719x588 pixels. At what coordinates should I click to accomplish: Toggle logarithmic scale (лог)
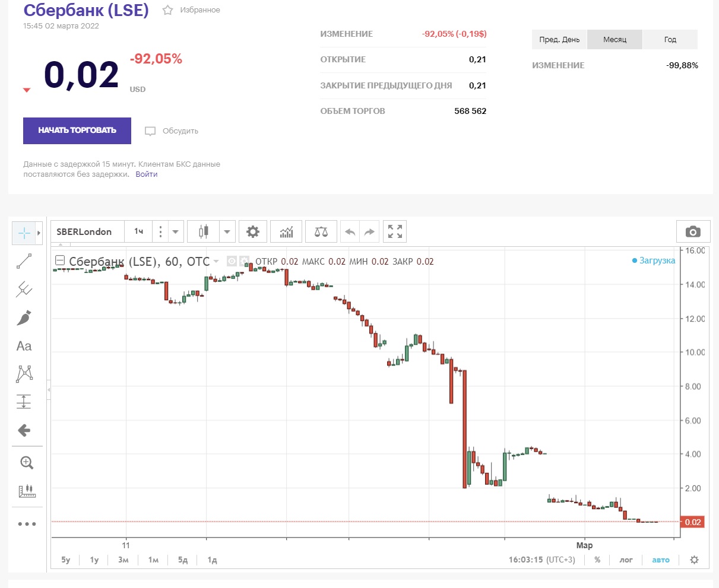coord(626,560)
